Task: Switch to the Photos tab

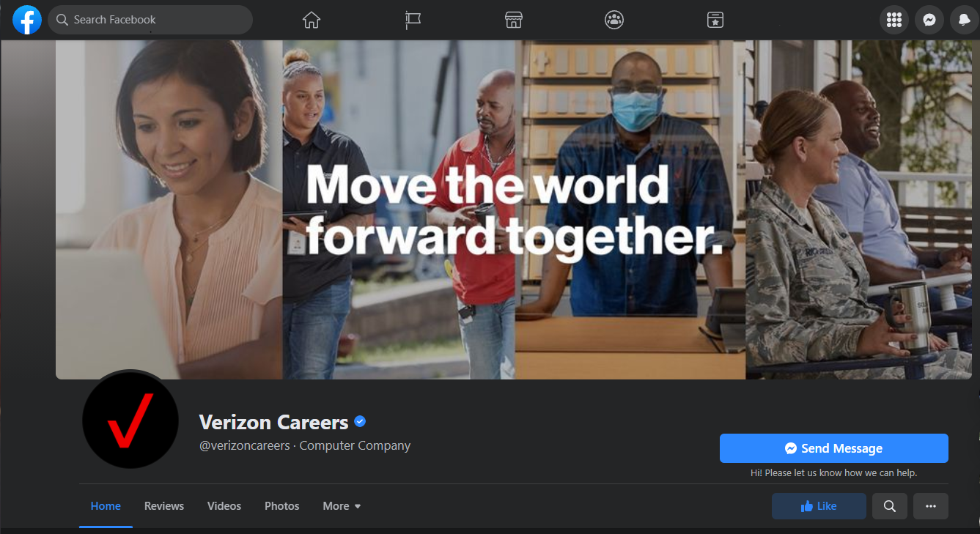Action: tap(282, 506)
